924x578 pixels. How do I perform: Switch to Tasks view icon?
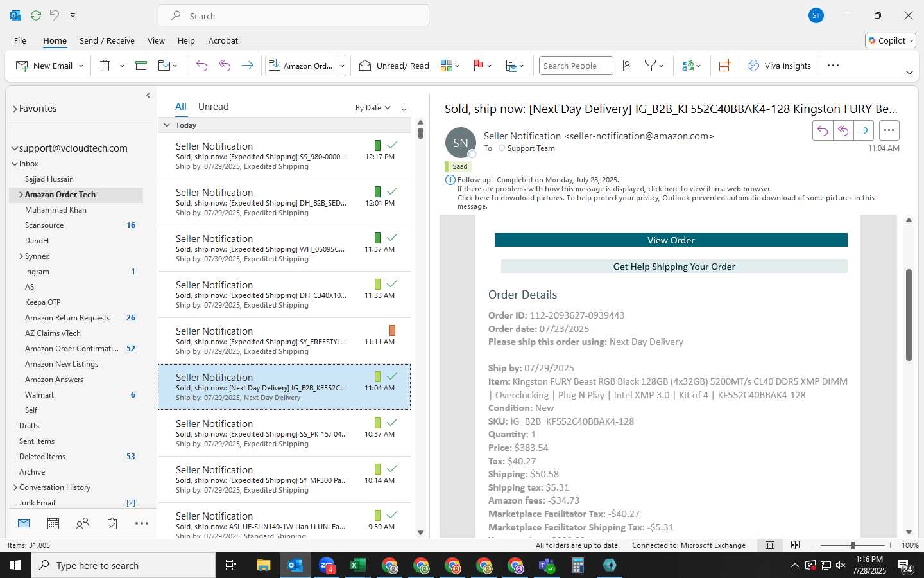(112, 523)
